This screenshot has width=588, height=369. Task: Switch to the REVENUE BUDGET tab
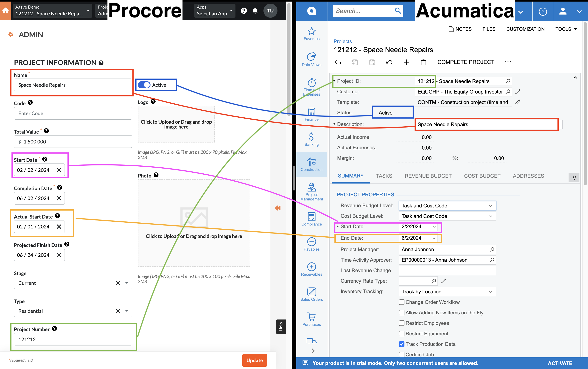(x=428, y=176)
